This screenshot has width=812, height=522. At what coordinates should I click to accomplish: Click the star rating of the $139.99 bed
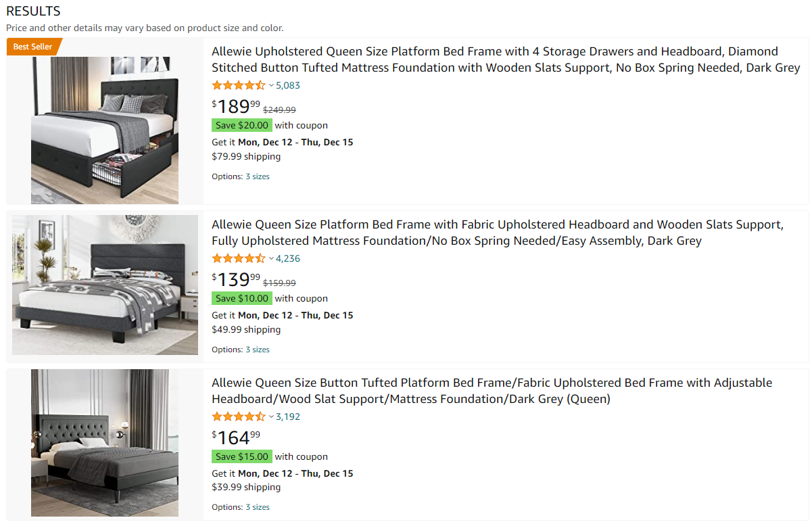[239, 258]
